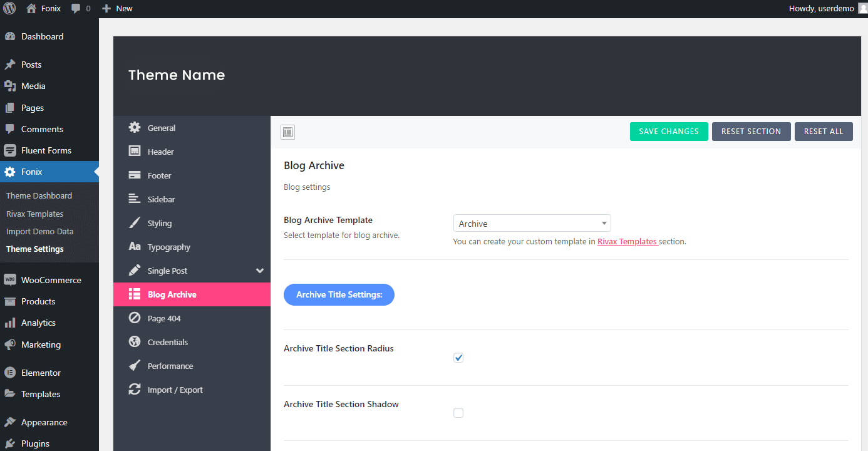
Task: Click the Elementor icon
Action: point(10,373)
